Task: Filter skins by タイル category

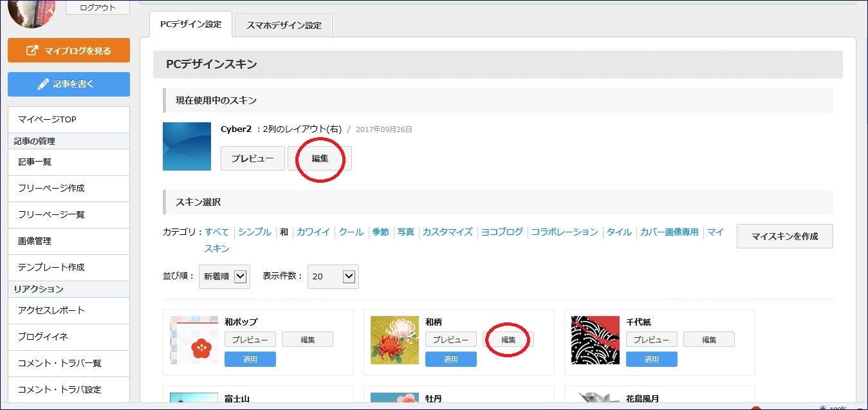Action: pyautogui.click(x=620, y=232)
